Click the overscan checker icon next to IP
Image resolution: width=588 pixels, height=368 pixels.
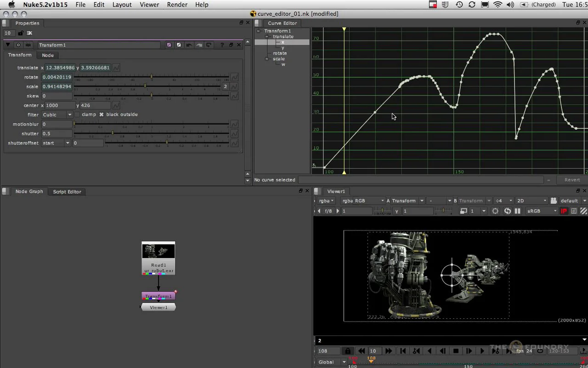click(574, 211)
